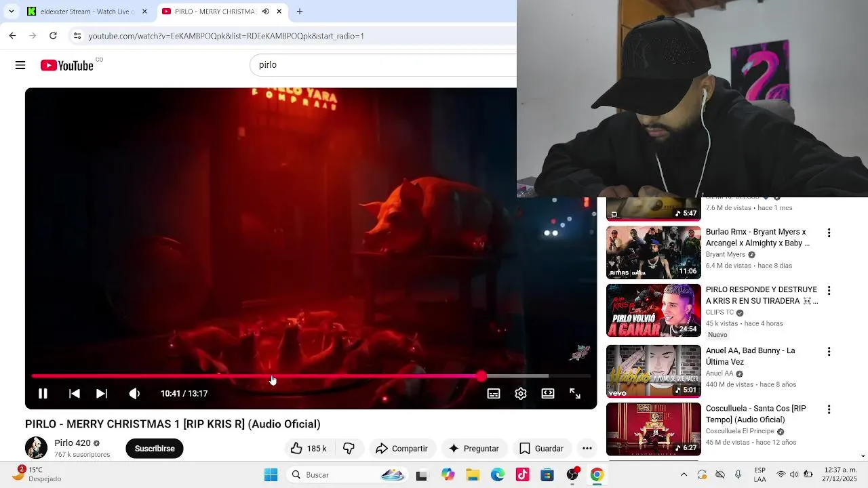Open options menu for PIRLO RESPONDE video

click(829, 291)
